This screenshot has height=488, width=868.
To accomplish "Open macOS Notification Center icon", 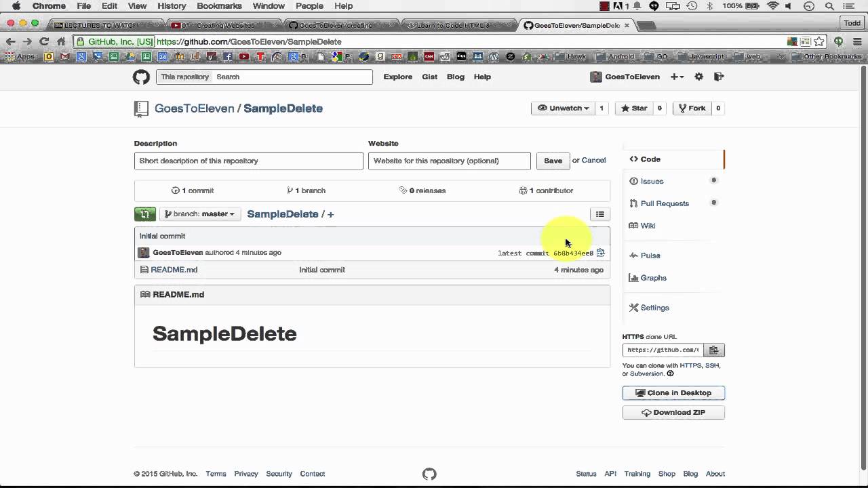I will tap(848, 6).
